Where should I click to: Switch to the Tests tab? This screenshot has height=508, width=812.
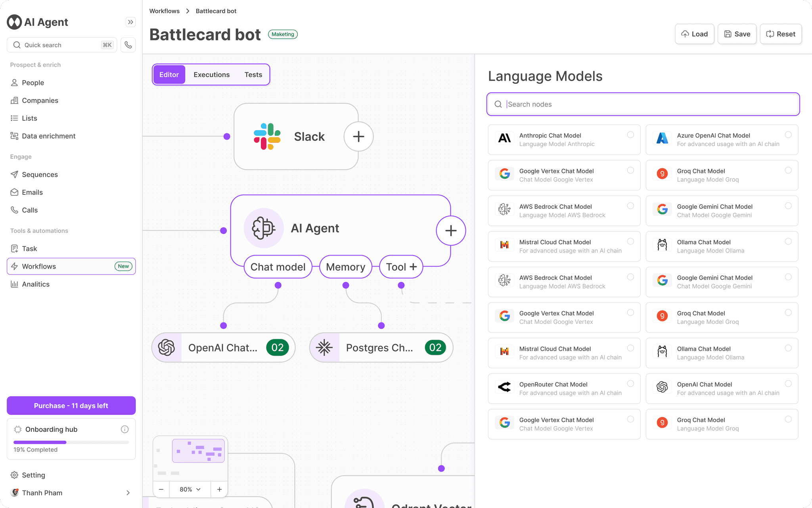(253, 75)
